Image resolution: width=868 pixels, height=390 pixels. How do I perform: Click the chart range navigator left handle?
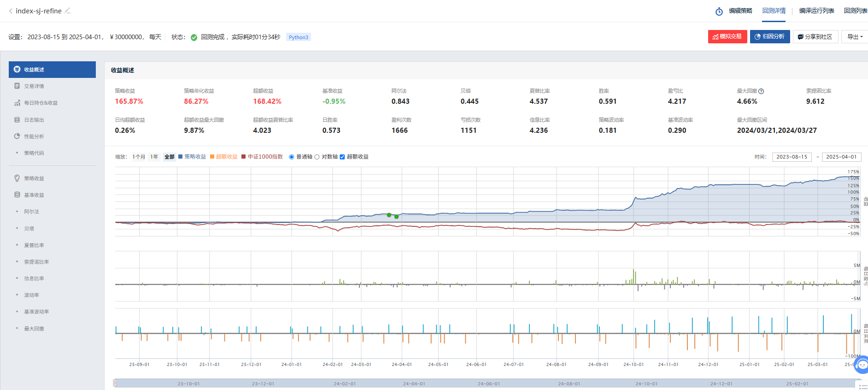click(115, 383)
